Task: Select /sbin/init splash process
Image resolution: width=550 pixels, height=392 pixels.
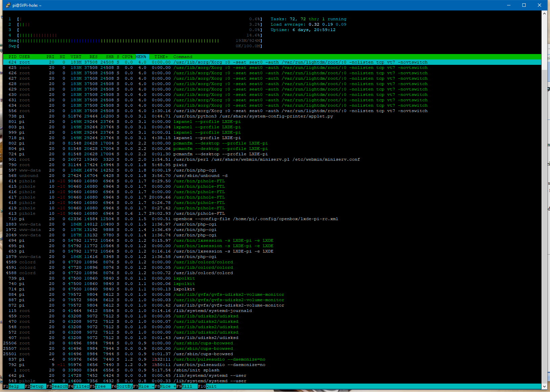Action: pos(272,370)
